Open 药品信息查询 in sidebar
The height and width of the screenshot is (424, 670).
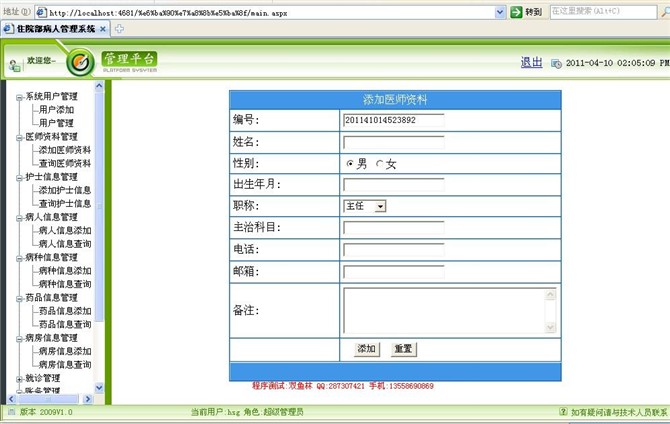click(65, 324)
